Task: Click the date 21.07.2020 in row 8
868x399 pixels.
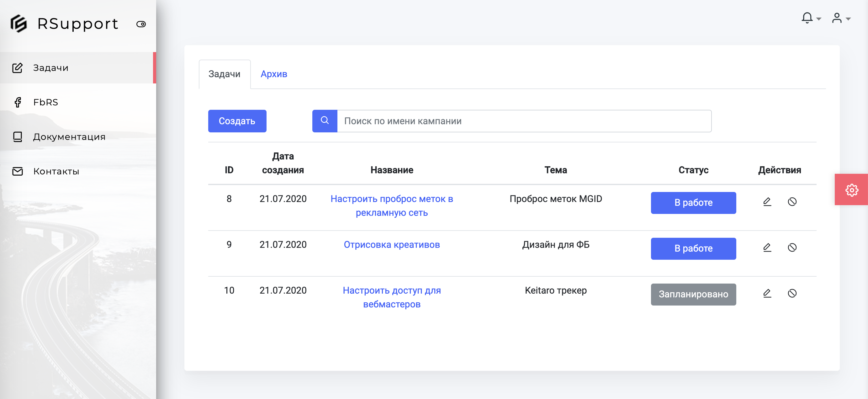Action: [283, 199]
